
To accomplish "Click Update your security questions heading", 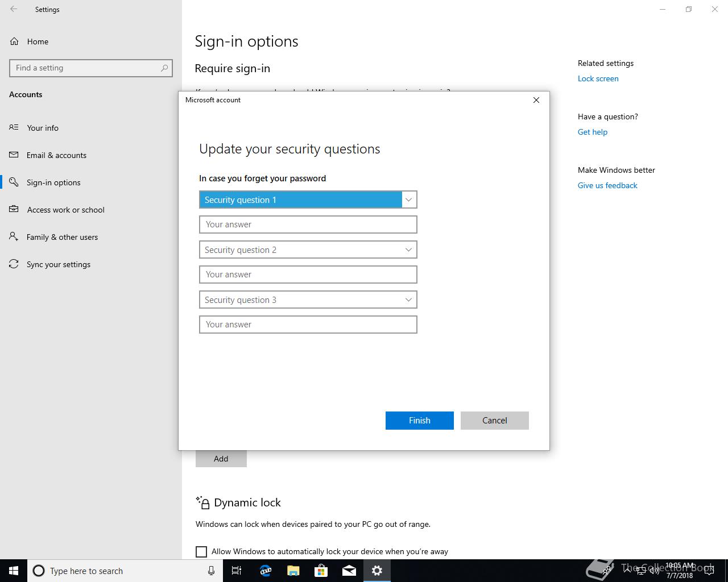I will pyautogui.click(x=289, y=149).
